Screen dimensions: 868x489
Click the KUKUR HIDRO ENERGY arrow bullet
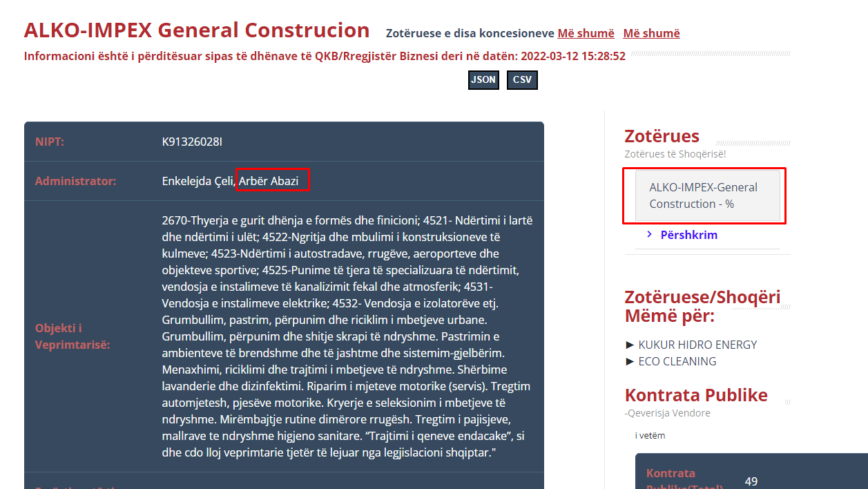(x=629, y=345)
